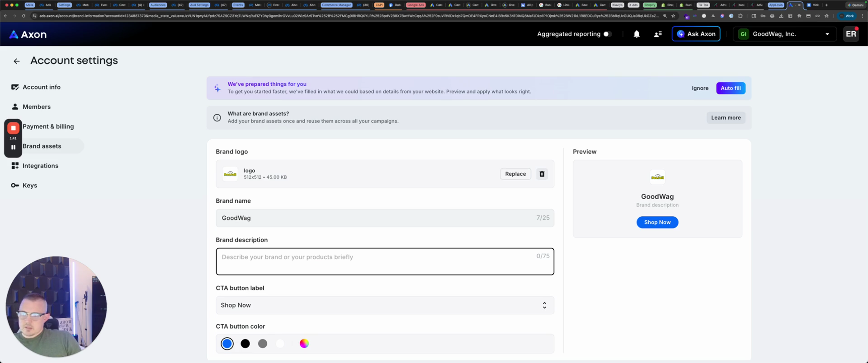Open browser three-dot menu
868x363 pixels.
pos(862,16)
